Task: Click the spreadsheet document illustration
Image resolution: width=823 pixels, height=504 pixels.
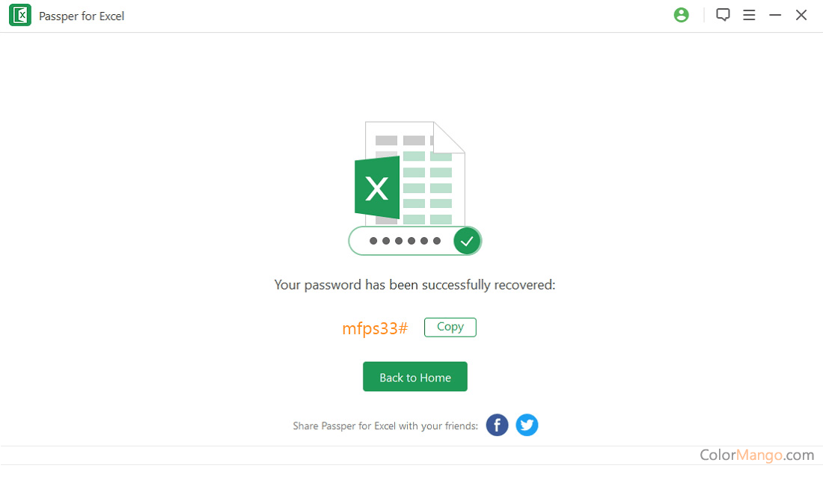Action: [x=414, y=173]
